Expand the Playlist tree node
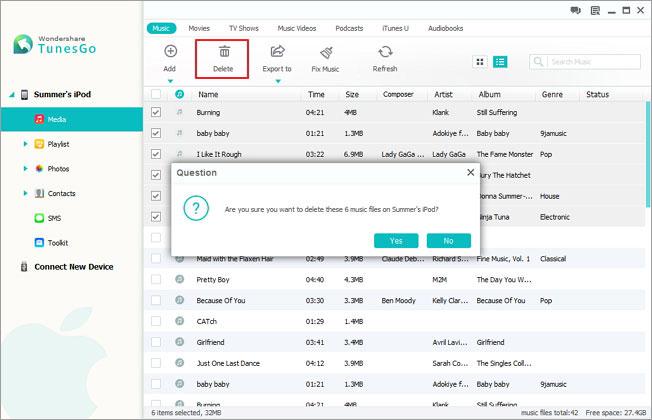Screen dimensions: 652x420 tap(25, 144)
